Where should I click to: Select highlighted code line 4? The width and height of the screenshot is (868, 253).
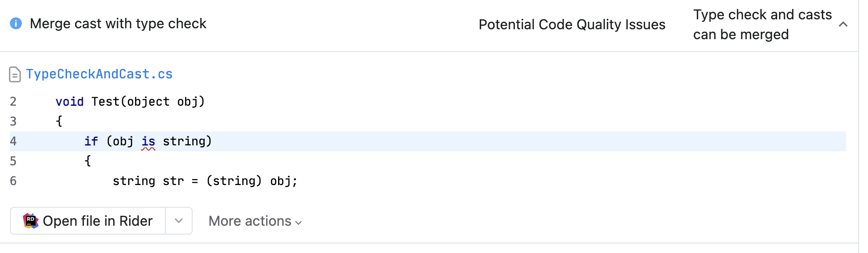click(428, 141)
